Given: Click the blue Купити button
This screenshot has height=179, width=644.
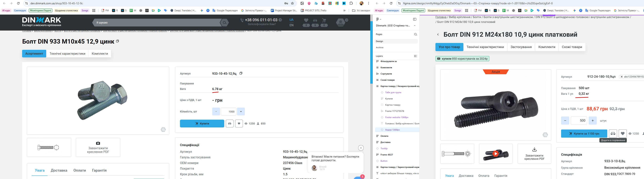Looking at the screenshot, I should pyautogui.click(x=202, y=124).
